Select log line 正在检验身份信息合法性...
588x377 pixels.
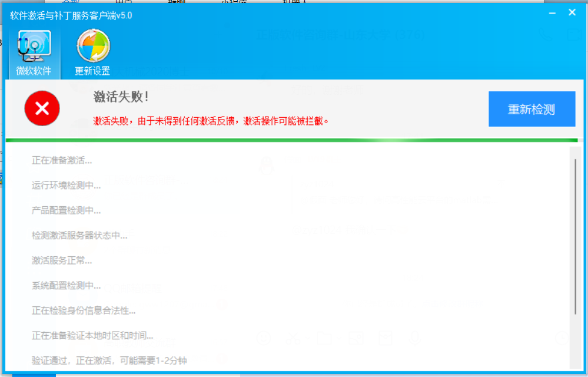coord(84,310)
